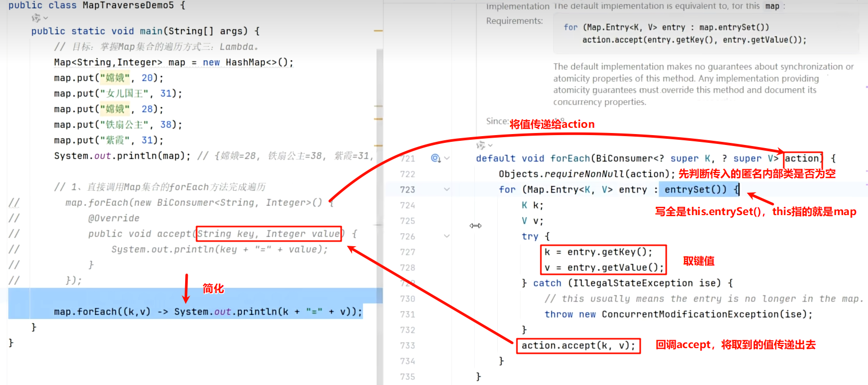
Task: Click the try keyword on line 726
Action: (x=530, y=236)
